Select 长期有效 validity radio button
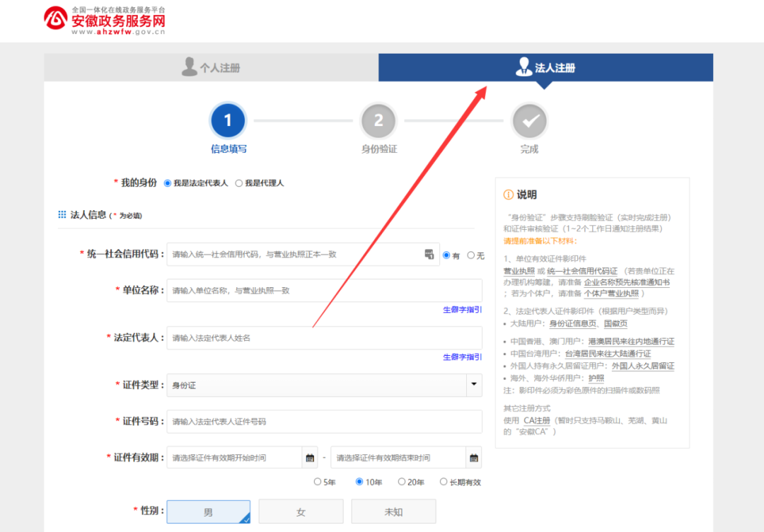Viewport: 764px width, 532px height. (x=444, y=482)
